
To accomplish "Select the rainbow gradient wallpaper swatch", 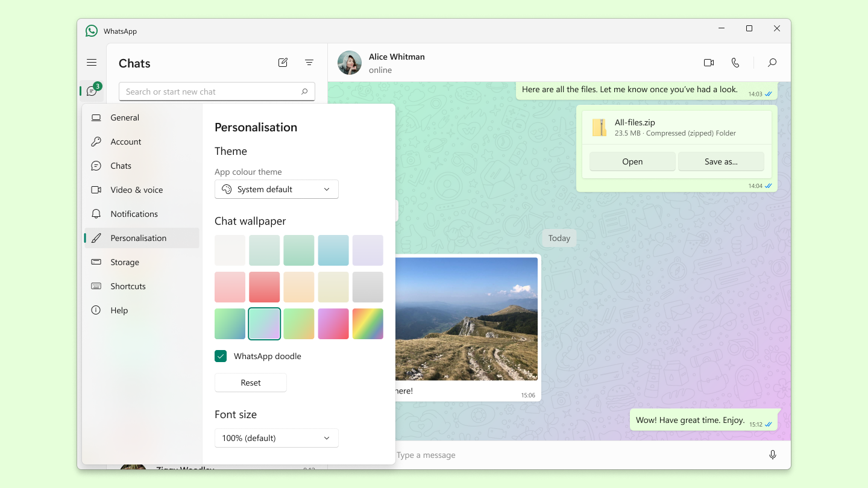I will tap(368, 324).
